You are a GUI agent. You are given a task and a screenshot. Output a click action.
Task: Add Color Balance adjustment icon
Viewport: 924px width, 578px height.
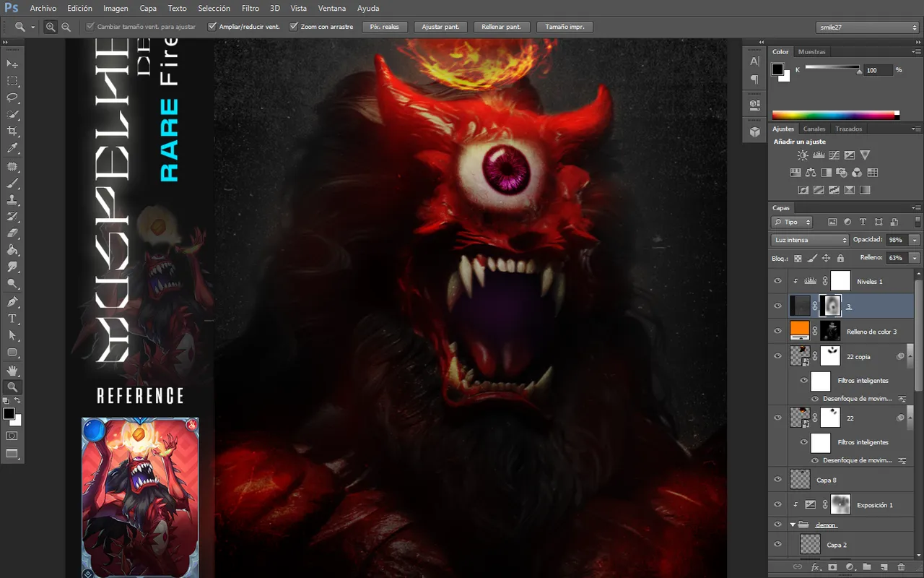point(811,173)
